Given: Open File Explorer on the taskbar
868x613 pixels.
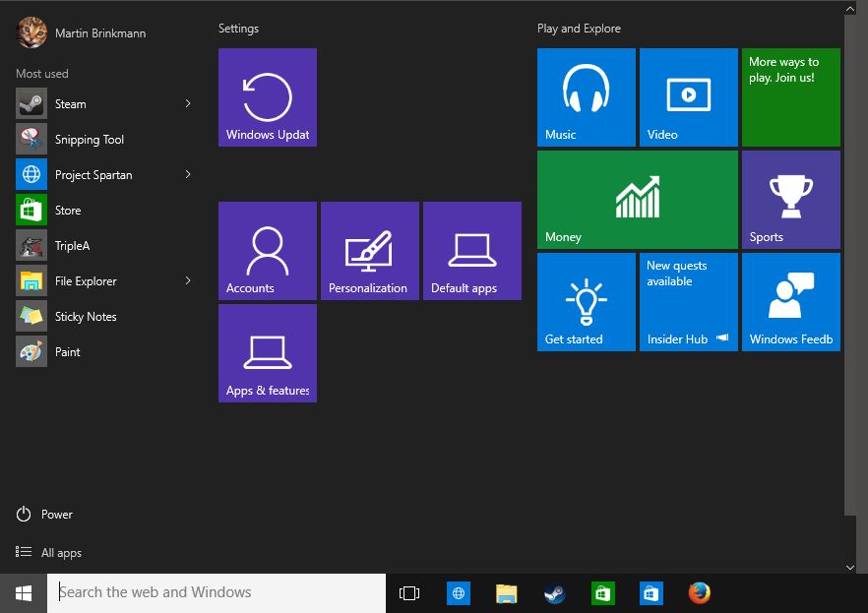Looking at the screenshot, I should [x=506, y=593].
